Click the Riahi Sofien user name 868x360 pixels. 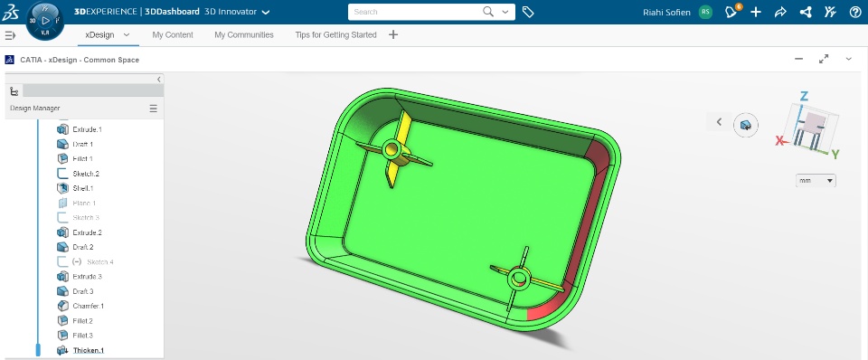pyautogui.click(x=666, y=12)
